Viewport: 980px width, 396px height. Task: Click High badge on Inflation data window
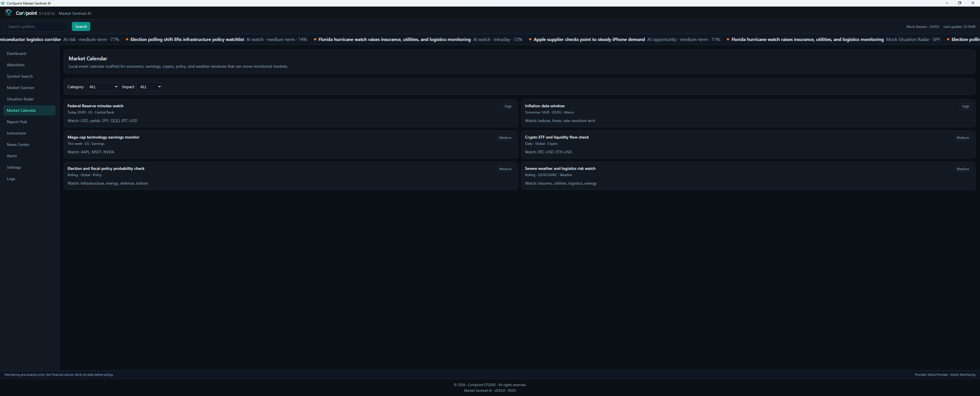[965, 106]
